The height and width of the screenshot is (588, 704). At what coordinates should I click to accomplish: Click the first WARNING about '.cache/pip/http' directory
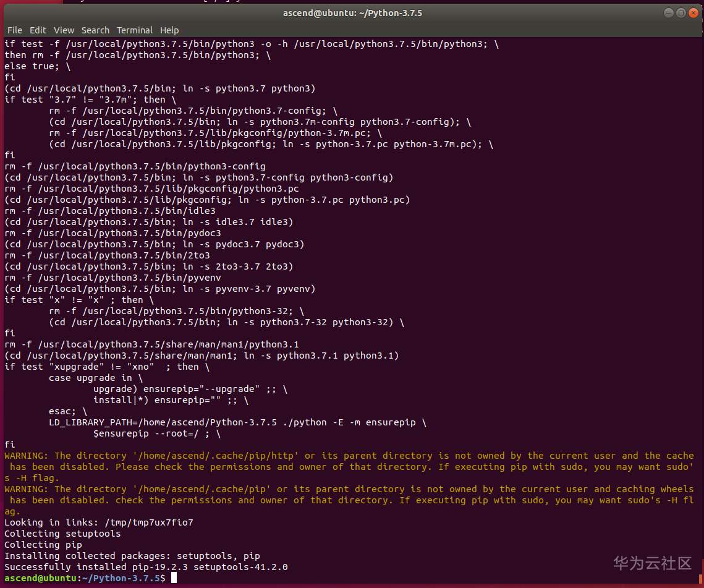pyautogui.click(x=349, y=467)
